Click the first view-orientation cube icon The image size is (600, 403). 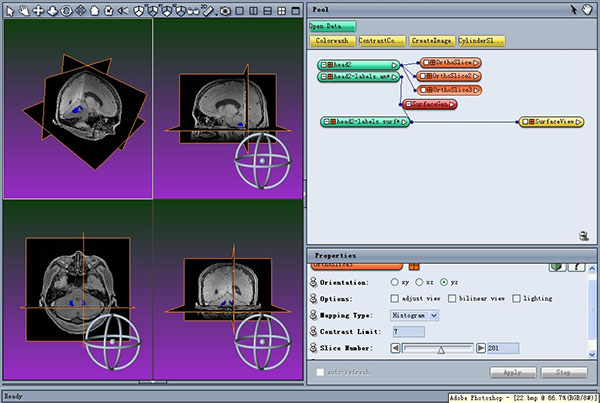tap(139, 11)
